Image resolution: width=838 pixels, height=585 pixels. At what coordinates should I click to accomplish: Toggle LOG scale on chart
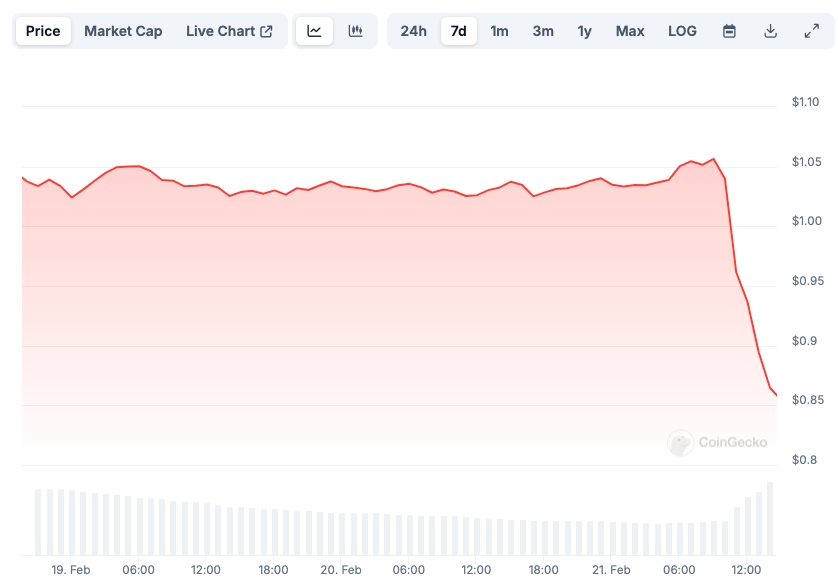click(x=682, y=31)
